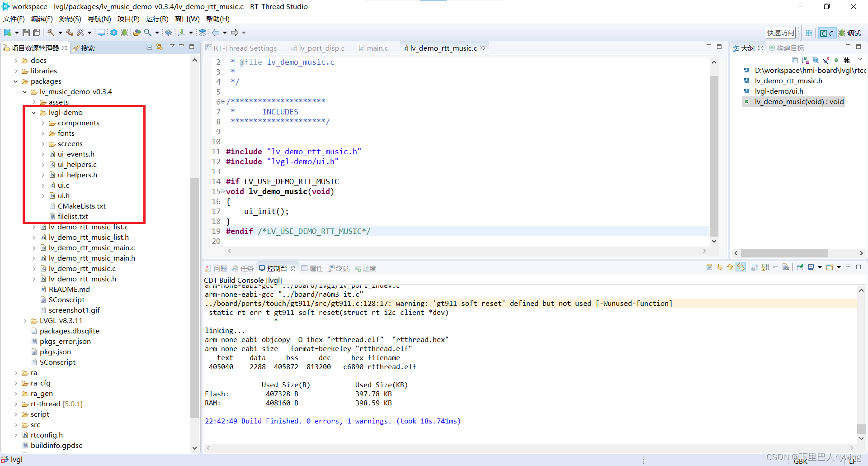Open the 源码(S) menu
The image size is (868, 466).
pyautogui.click(x=70, y=19)
